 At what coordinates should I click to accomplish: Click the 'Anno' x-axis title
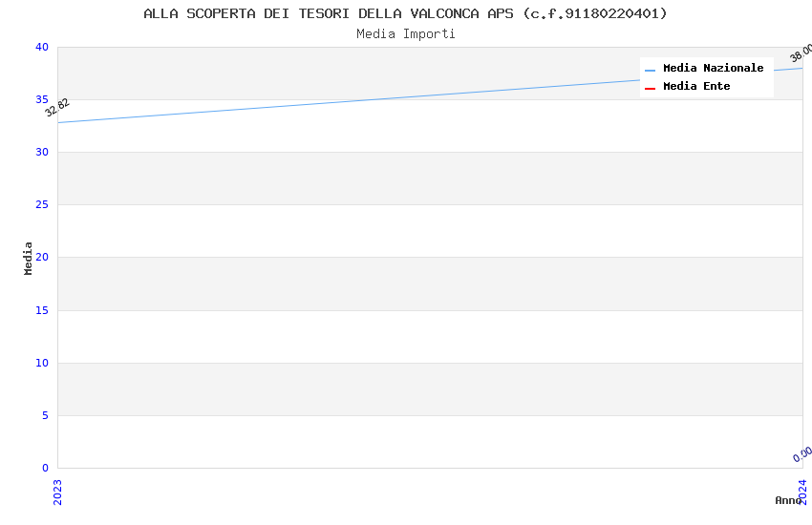(x=788, y=500)
